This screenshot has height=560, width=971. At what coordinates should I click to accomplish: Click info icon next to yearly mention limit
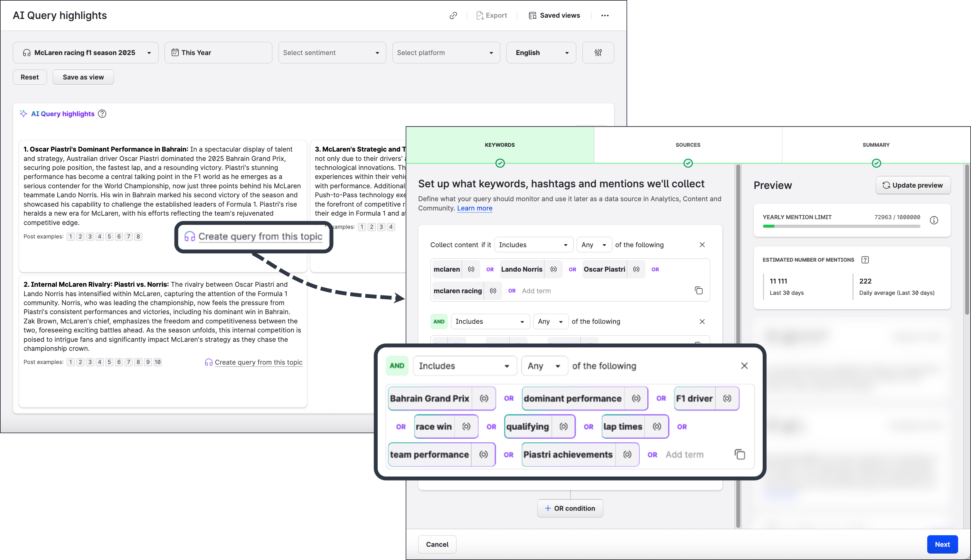point(934,220)
